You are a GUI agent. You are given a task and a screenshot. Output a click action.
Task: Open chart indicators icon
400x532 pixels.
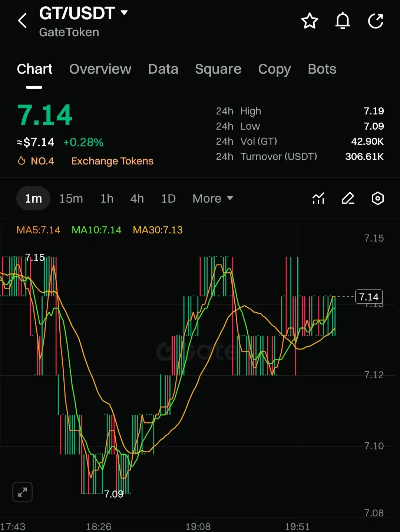coord(318,199)
